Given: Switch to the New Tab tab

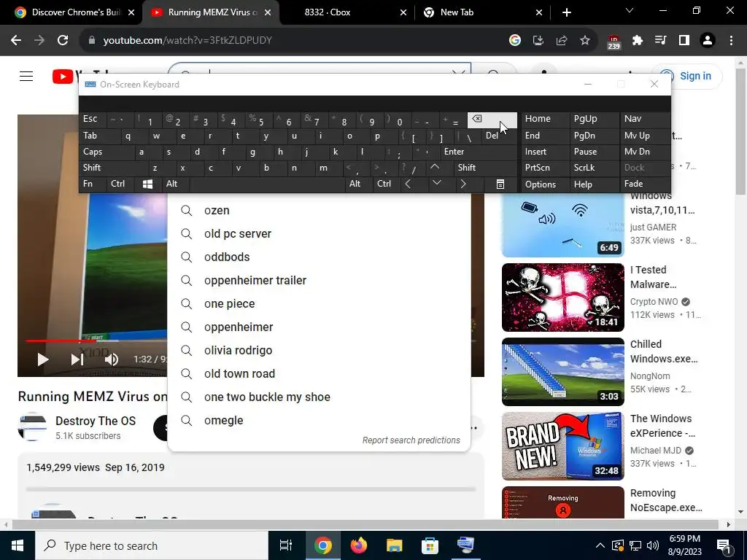Looking at the screenshot, I should [x=482, y=12].
